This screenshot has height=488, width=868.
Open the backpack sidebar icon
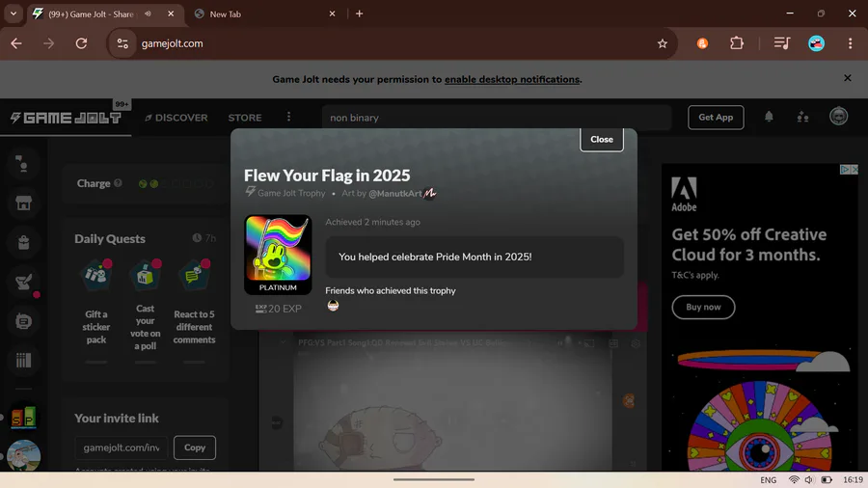pyautogui.click(x=23, y=242)
